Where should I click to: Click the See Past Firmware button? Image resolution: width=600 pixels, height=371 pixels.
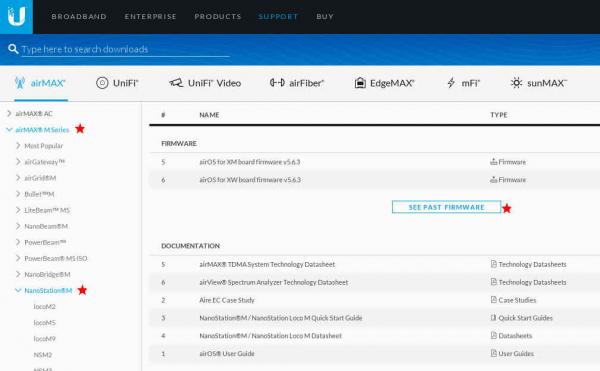[446, 207]
